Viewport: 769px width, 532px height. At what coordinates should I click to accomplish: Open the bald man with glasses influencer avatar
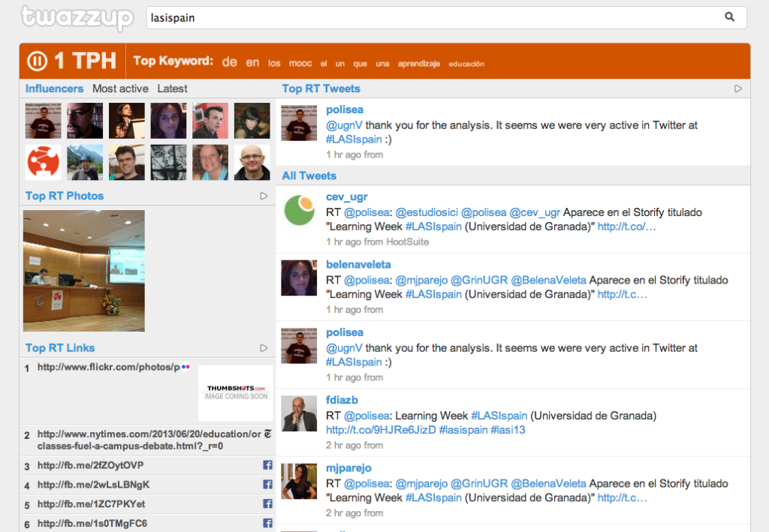point(252,162)
